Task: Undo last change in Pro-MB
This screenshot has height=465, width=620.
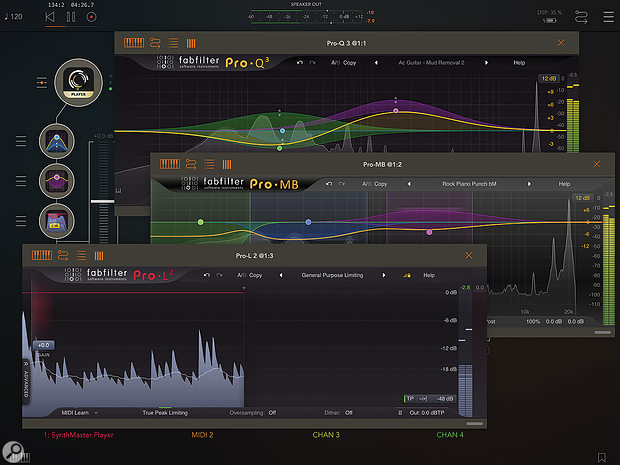Action: (329, 184)
